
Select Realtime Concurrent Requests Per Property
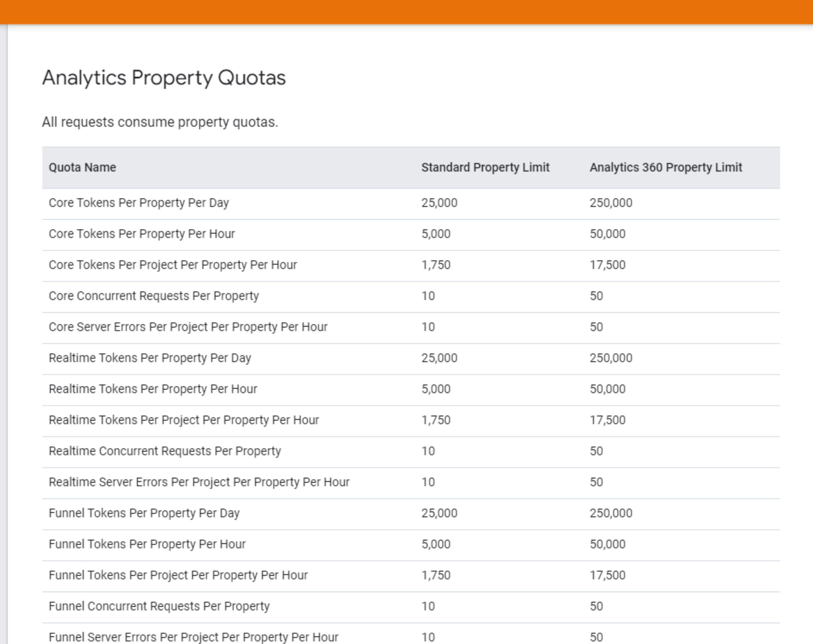coord(165,451)
